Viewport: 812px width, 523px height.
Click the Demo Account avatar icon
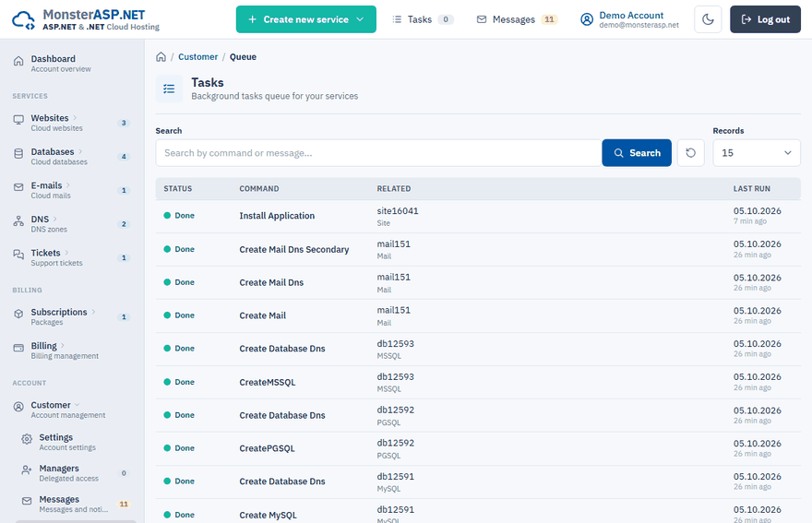[587, 19]
